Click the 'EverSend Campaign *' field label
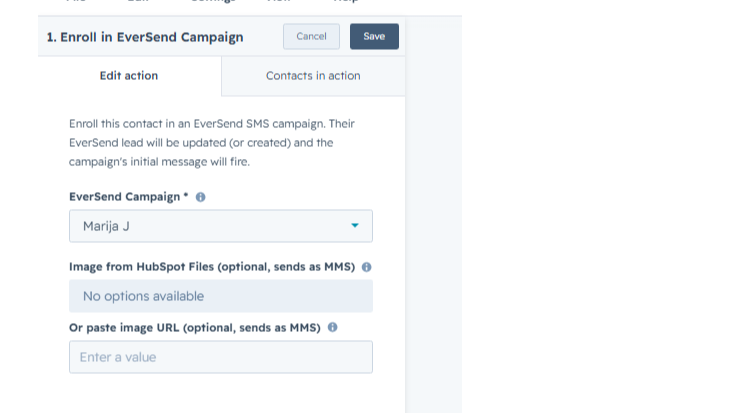The image size is (734, 413). point(129,197)
